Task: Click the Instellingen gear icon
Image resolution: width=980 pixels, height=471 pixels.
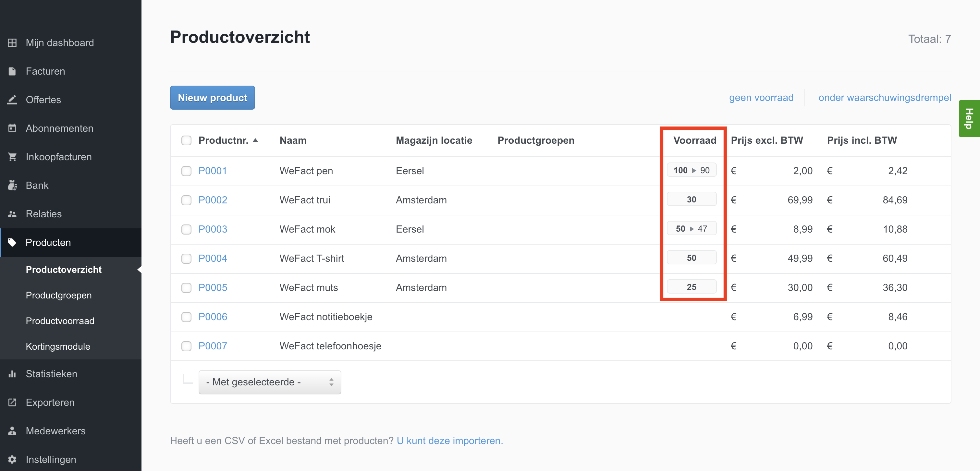Action: [x=12, y=459]
